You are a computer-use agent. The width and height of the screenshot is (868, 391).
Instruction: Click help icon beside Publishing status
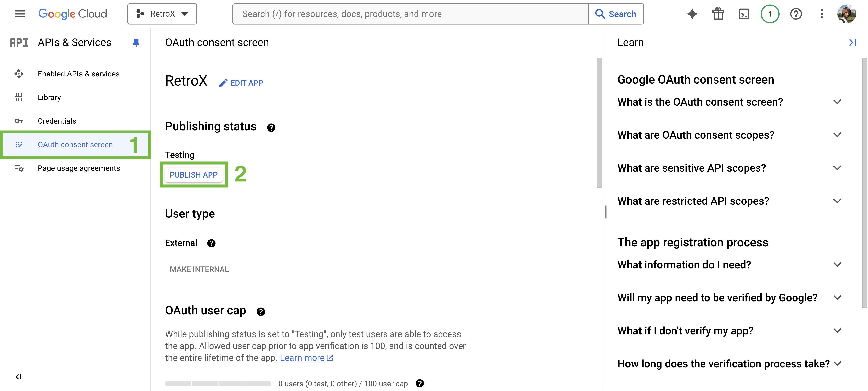[271, 128]
